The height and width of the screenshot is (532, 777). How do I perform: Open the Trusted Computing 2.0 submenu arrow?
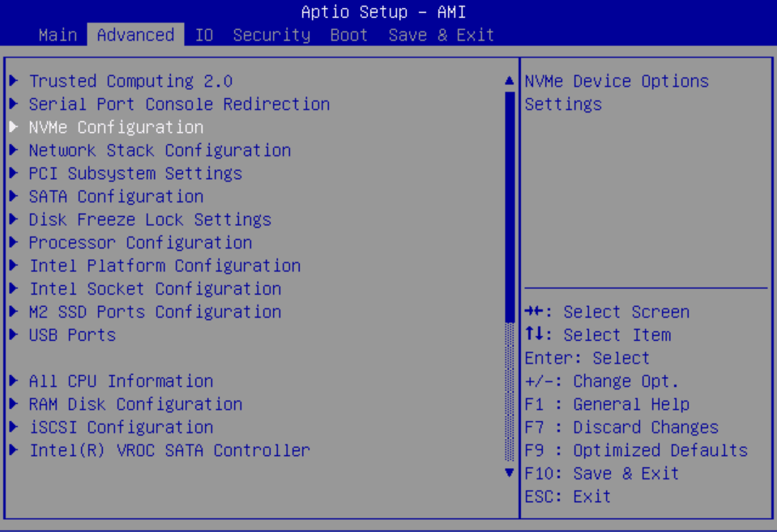click(x=14, y=80)
